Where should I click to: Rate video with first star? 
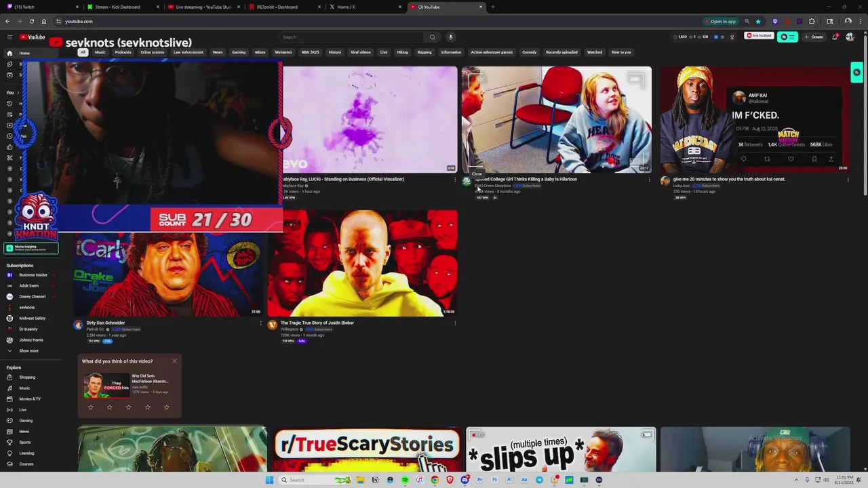click(x=91, y=407)
